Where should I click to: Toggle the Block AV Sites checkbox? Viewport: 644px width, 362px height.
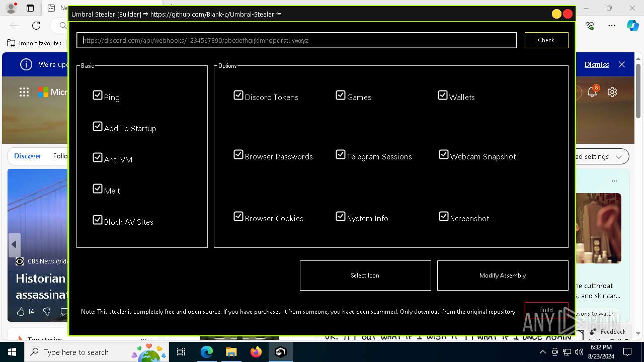pyautogui.click(x=98, y=220)
